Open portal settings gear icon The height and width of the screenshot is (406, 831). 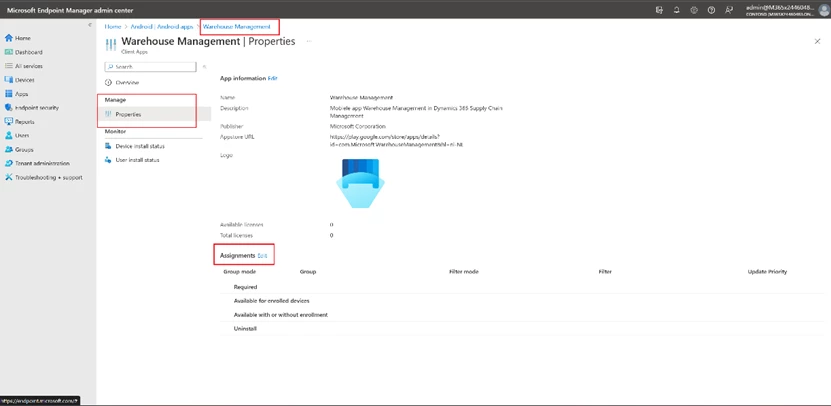tap(694, 10)
